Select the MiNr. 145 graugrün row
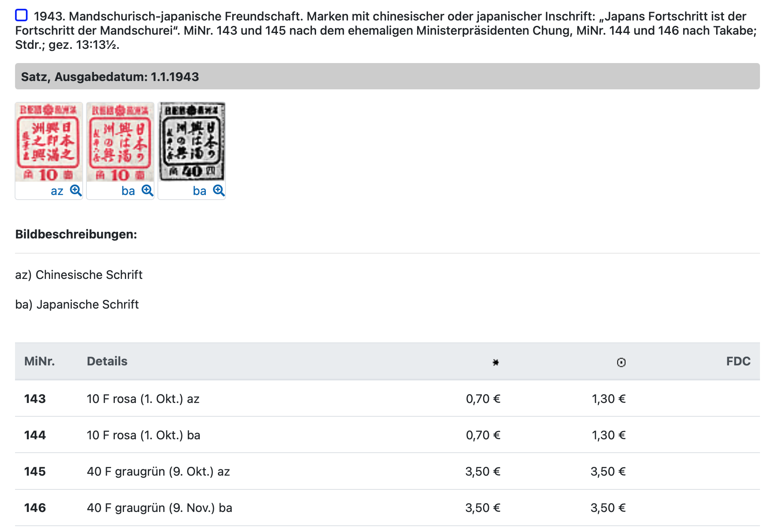 (x=158, y=471)
